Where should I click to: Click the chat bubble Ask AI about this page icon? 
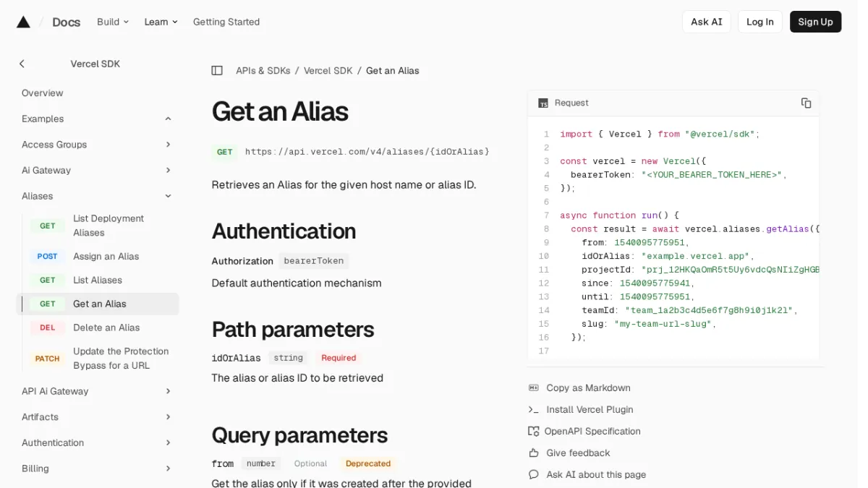click(x=534, y=474)
